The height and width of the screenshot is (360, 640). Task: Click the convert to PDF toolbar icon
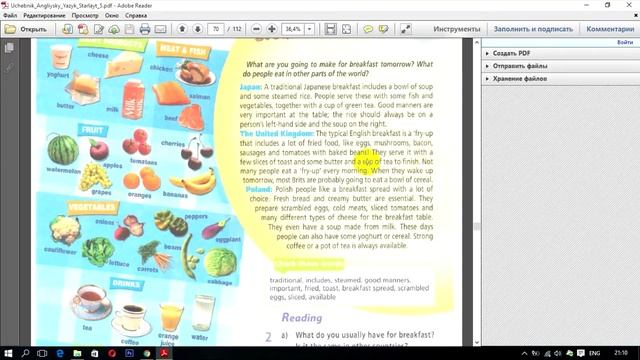67,29
